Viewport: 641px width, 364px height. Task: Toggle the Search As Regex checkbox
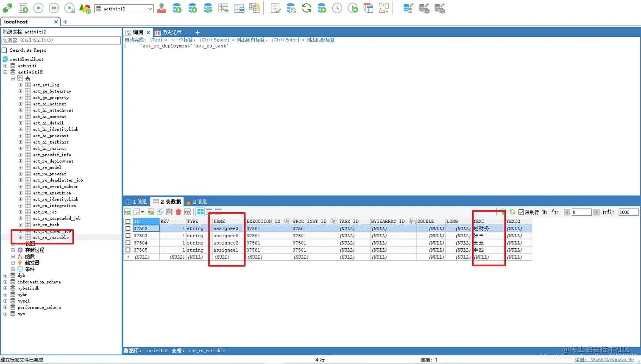pyautogui.click(x=4, y=50)
